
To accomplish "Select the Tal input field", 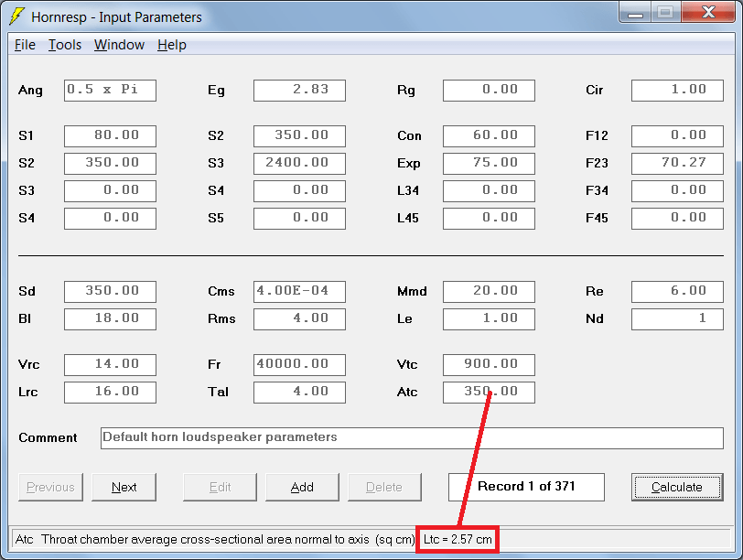I will click(x=299, y=393).
